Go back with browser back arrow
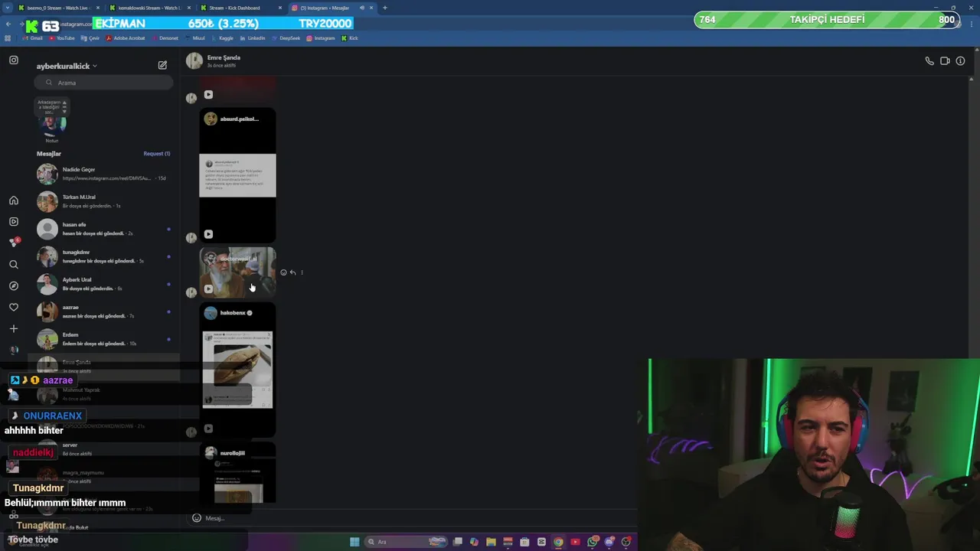This screenshot has width=980, height=551. 8,24
